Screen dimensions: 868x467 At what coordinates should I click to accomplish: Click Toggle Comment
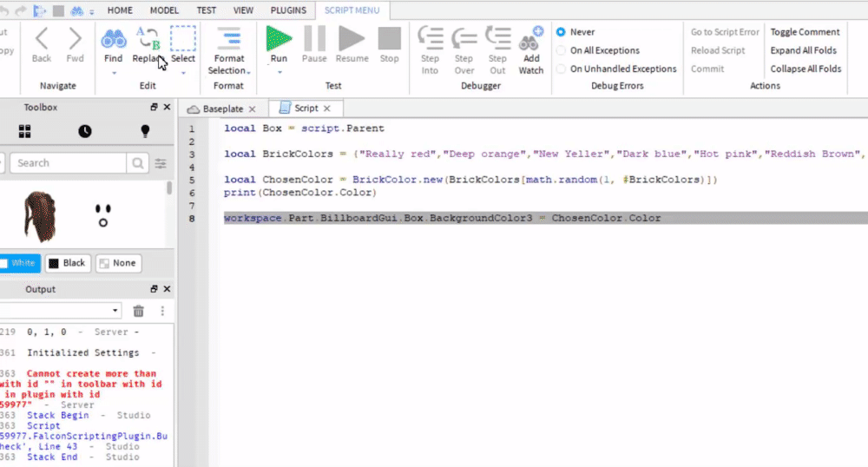[x=805, y=32]
